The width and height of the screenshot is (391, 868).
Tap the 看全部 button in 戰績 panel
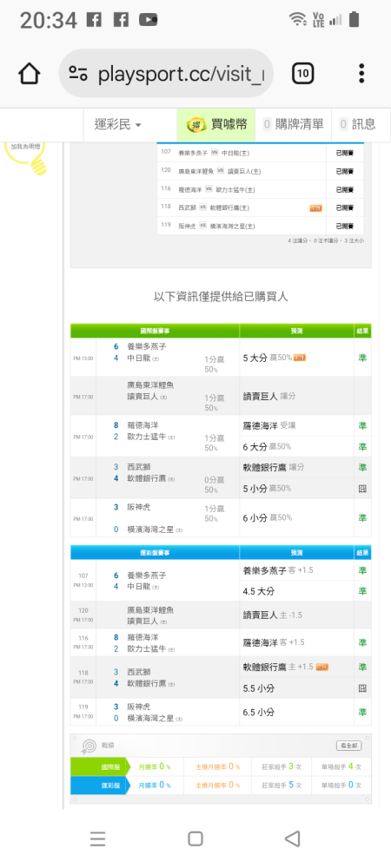pos(349,746)
